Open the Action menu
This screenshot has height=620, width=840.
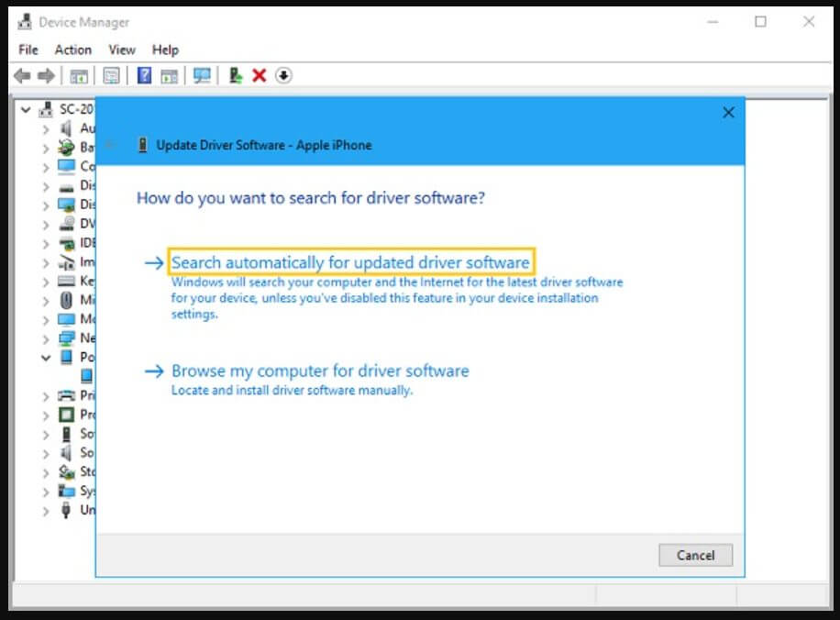(x=72, y=50)
